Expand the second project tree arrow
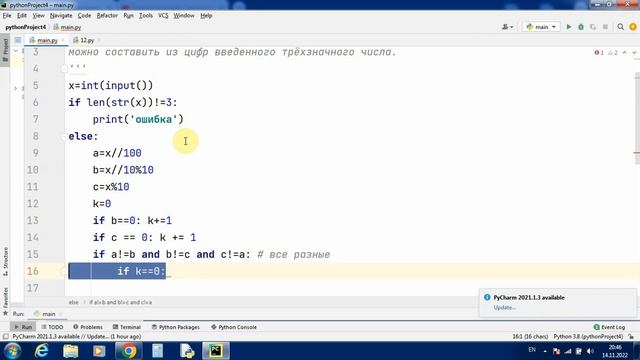The image size is (640, 360). (x=16, y=88)
